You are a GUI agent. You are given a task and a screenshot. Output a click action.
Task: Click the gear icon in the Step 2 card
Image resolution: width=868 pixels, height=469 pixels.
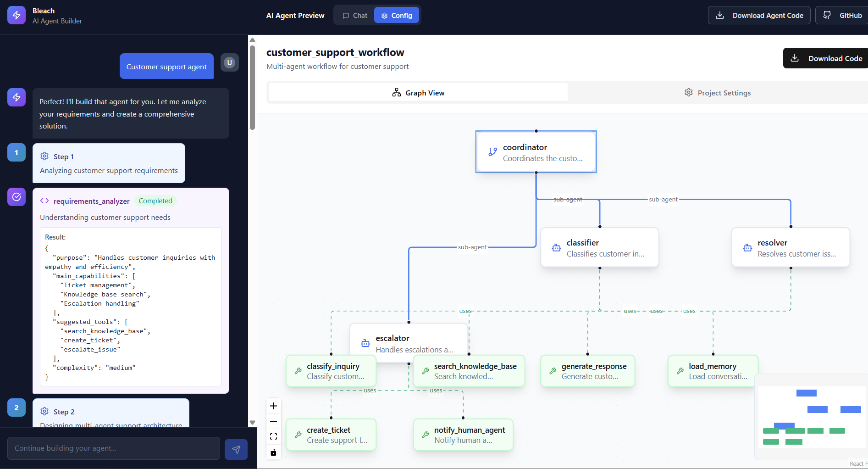(x=44, y=411)
